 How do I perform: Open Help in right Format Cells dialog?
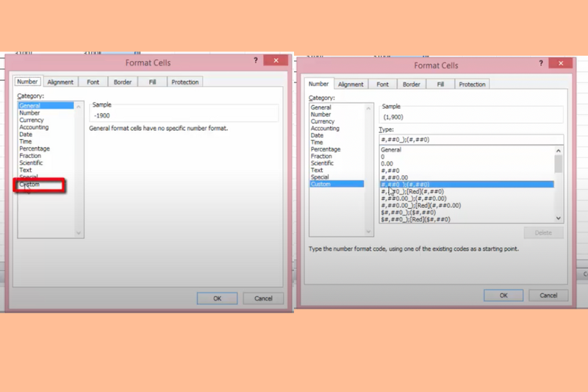coord(541,63)
